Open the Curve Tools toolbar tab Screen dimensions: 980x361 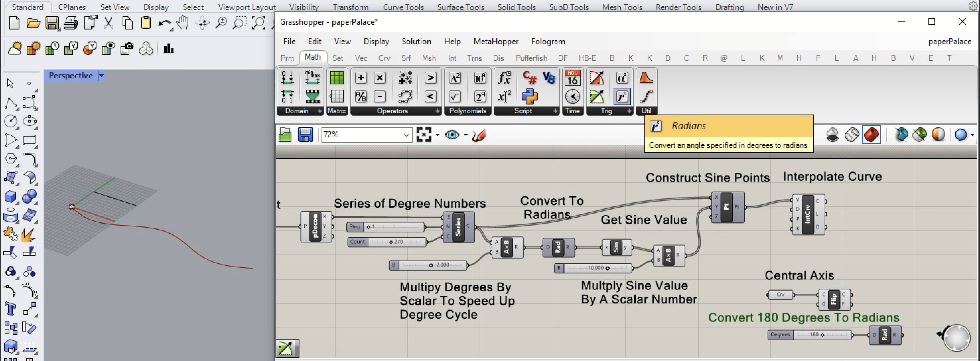click(x=403, y=7)
